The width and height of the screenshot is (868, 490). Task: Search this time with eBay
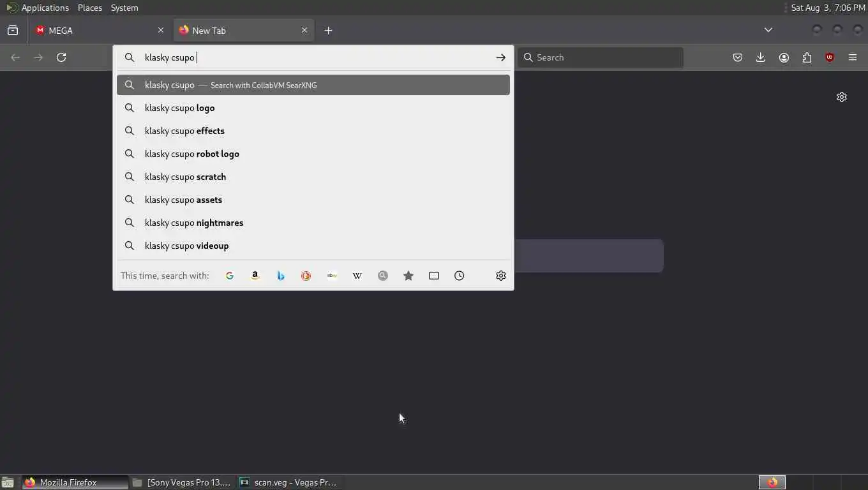[332, 276]
